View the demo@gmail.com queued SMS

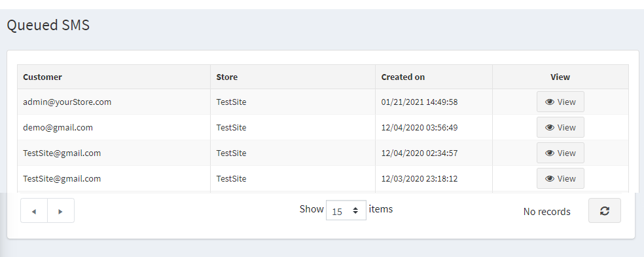click(x=560, y=127)
